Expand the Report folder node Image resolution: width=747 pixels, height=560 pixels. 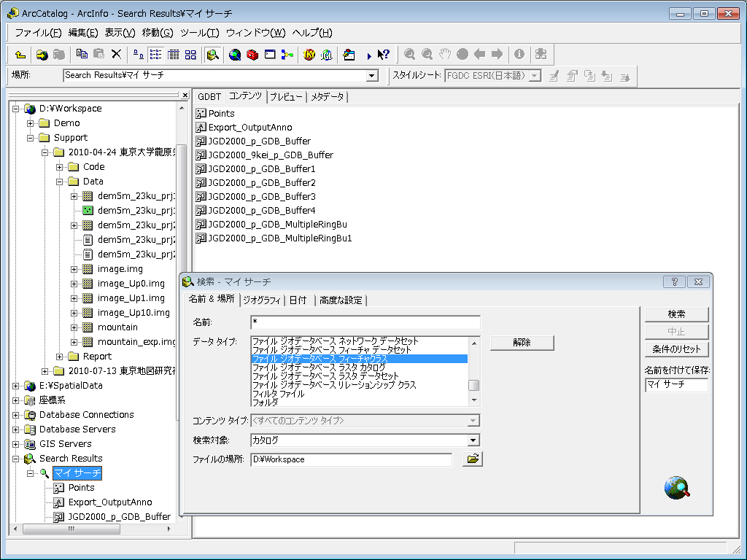59,357
